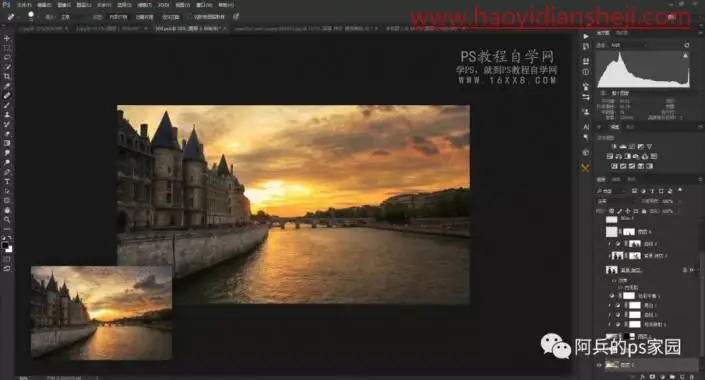This screenshot has width=705, height=380.
Task: Click the layer mask thumbnail of Layer 4
Action: click(x=629, y=232)
